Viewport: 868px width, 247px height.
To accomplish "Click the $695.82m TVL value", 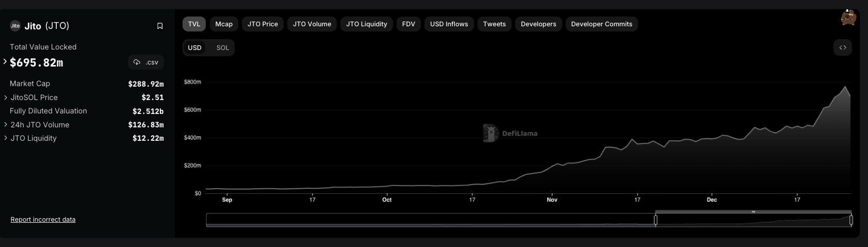I will (x=36, y=62).
